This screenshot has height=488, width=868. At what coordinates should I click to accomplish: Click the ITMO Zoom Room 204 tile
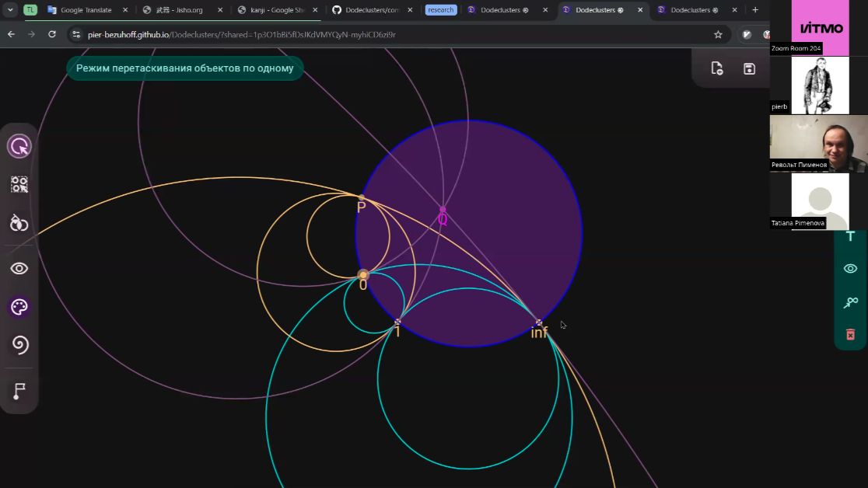(x=820, y=28)
